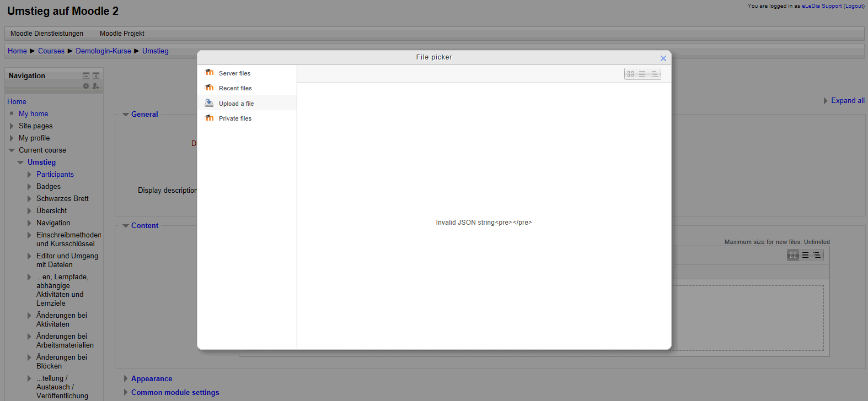
Task: Expand Navigation course section node
Action: pos(29,223)
